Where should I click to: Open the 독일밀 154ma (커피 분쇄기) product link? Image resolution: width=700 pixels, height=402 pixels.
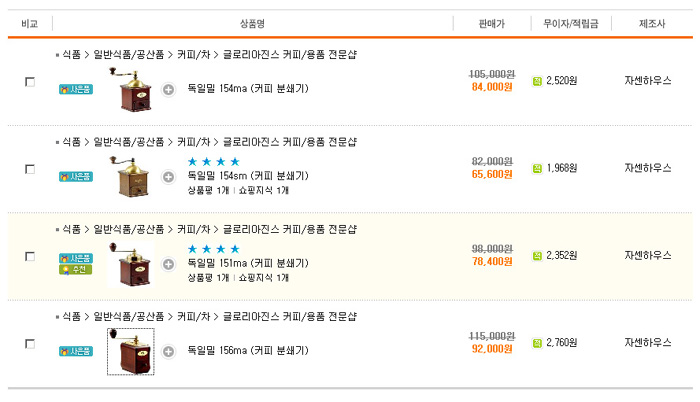coord(248,89)
